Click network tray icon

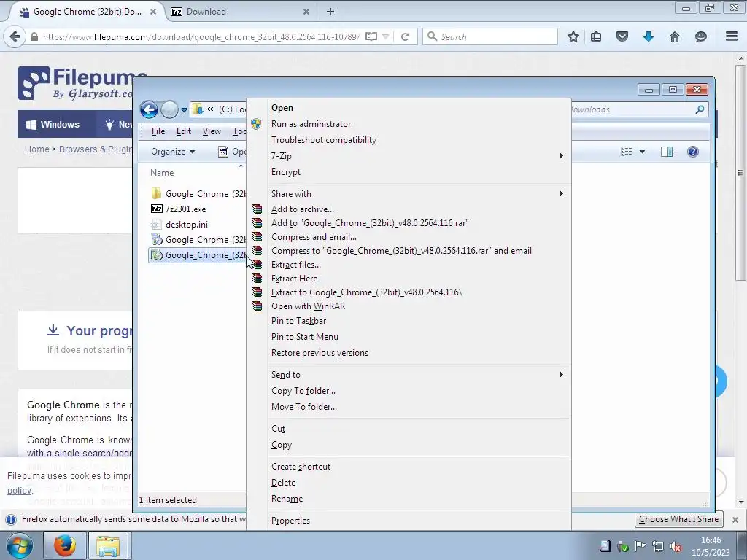[x=658, y=546]
